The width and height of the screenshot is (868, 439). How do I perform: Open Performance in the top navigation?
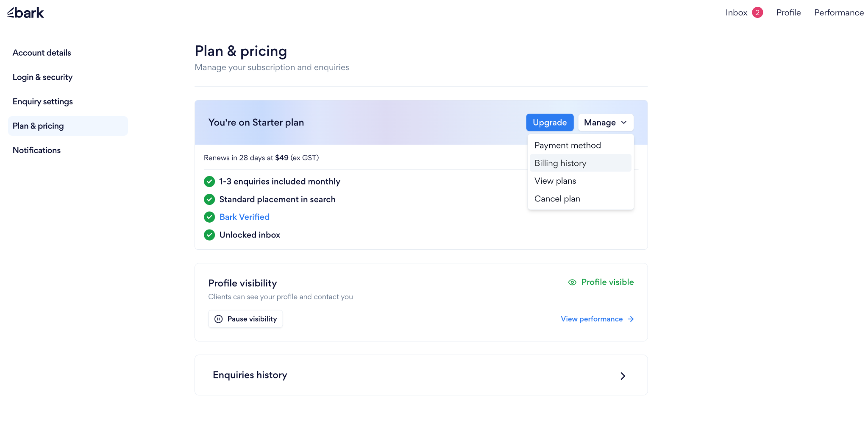coord(839,13)
